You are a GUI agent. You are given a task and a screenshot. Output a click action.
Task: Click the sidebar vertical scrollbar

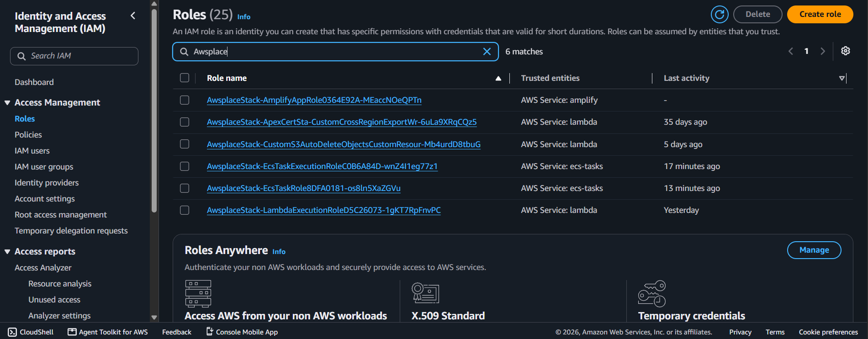(x=154, y=111)
